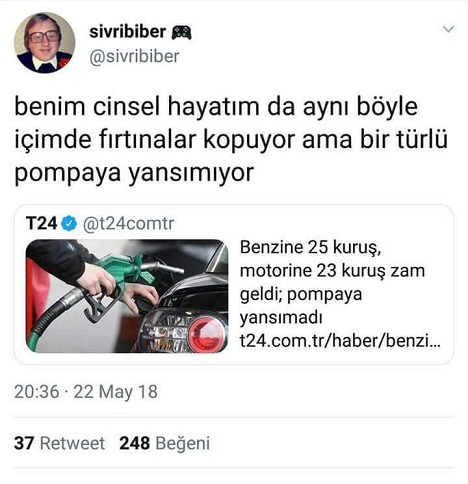Click the blue verified badge next to T24
Image resolution: width=468 pixels, height=484 pixels.
[x=69, y=223]
